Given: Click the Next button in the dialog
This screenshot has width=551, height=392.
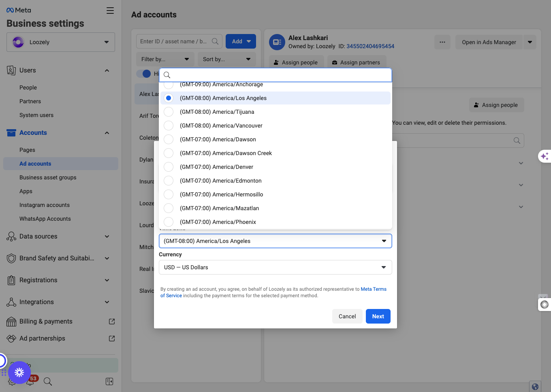Looking at the screenshot, I should point(378,316).
